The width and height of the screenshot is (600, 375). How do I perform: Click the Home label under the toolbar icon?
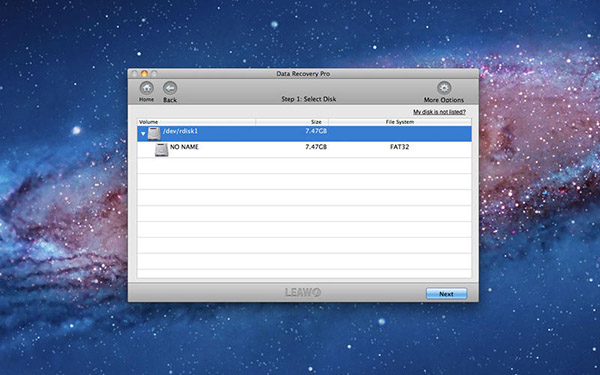147,99
